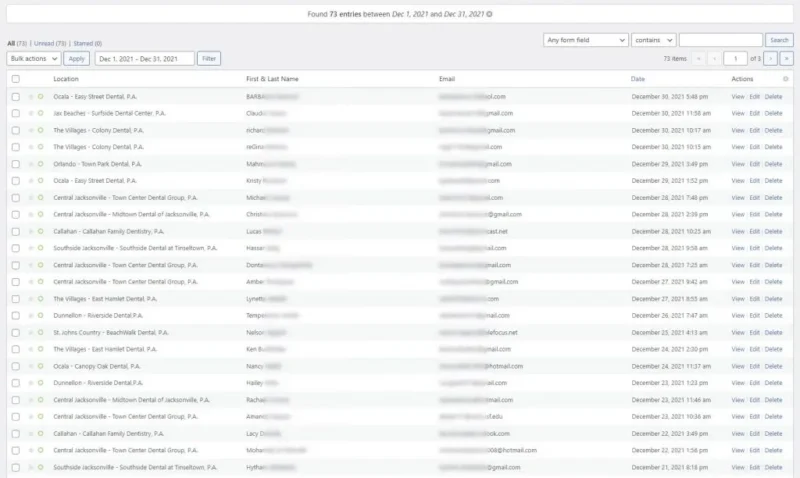This screenshot has width=800, height=478.
Task: Jump to the last page of entries
Action: click(x=786, y=59)
